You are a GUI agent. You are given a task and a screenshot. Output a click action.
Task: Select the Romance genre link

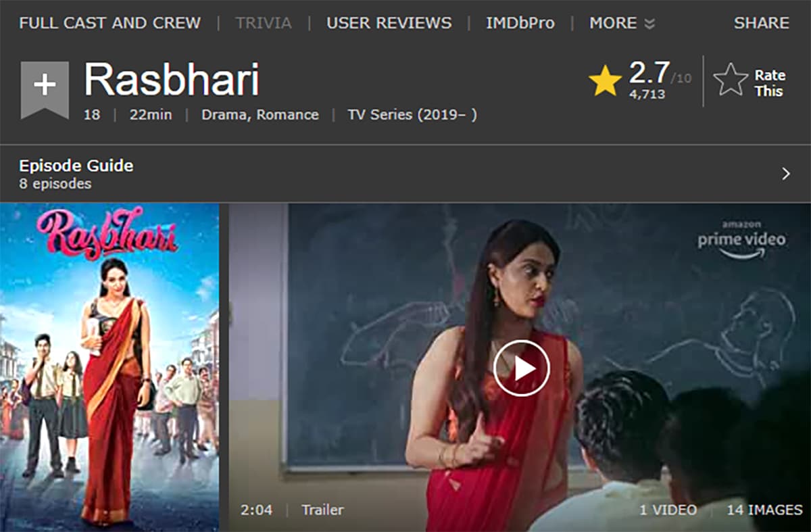288,115
